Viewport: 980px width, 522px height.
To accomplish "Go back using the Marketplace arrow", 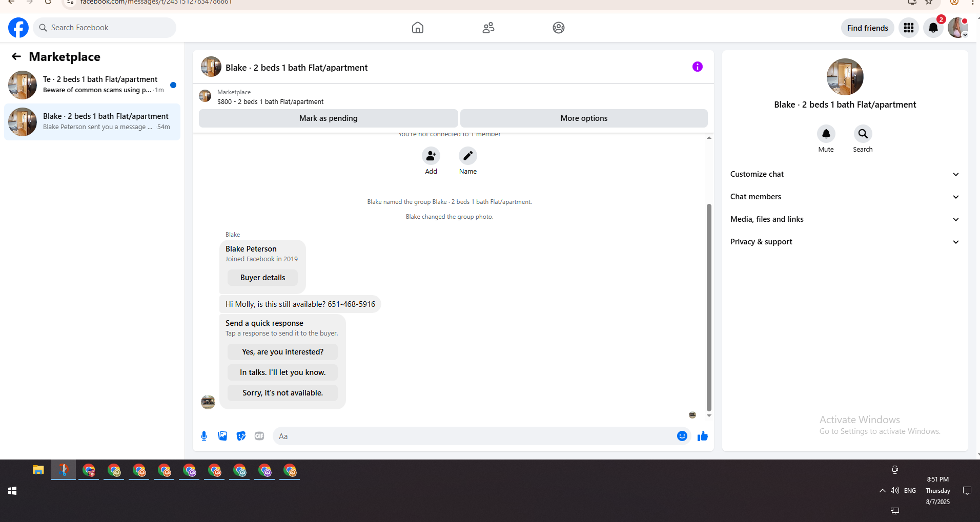I will [16, 56].
